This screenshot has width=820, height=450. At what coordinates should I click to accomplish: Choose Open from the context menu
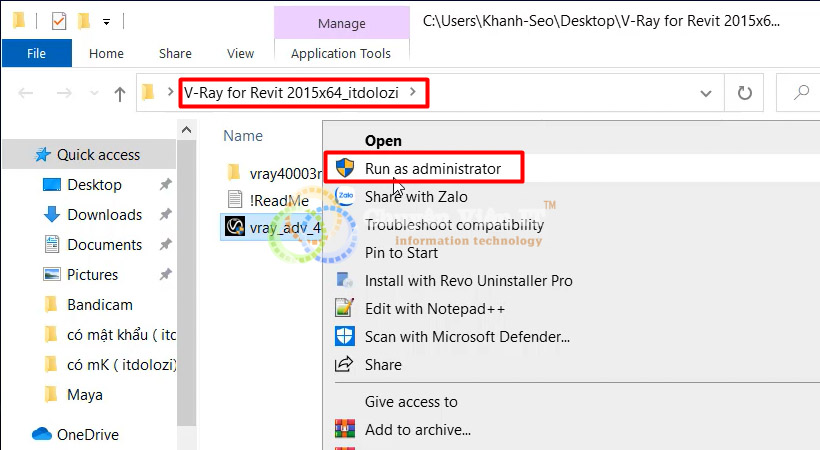tap(383, 141)
